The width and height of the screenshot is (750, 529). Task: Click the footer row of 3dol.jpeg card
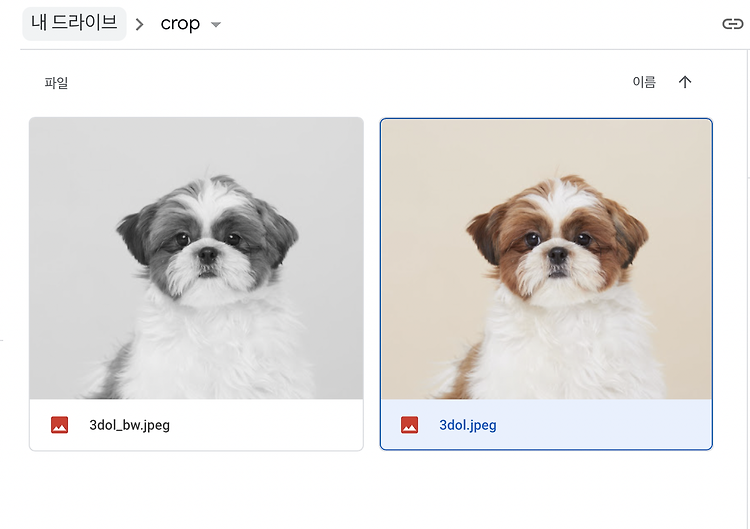coord(546,424)
